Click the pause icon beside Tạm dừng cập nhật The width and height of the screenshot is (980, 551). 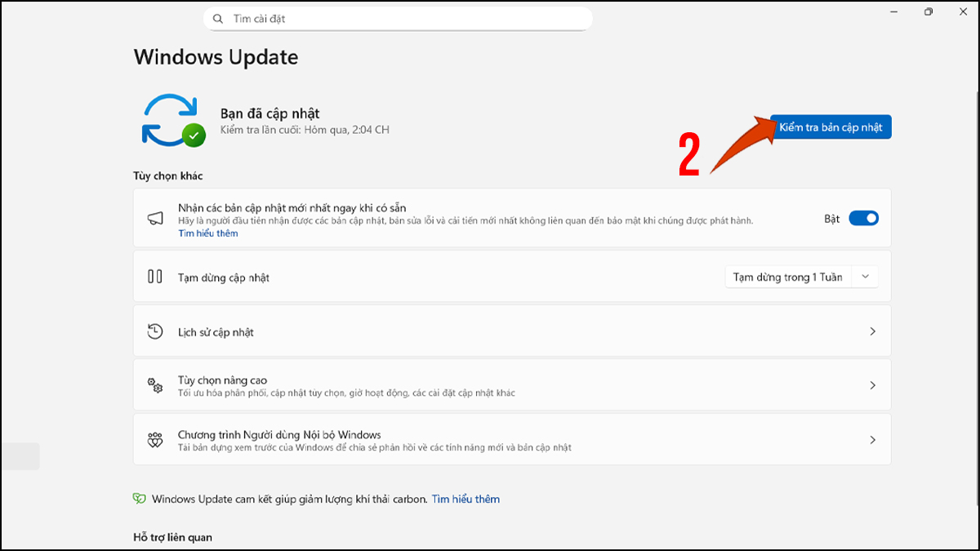[x=154, y=277]
